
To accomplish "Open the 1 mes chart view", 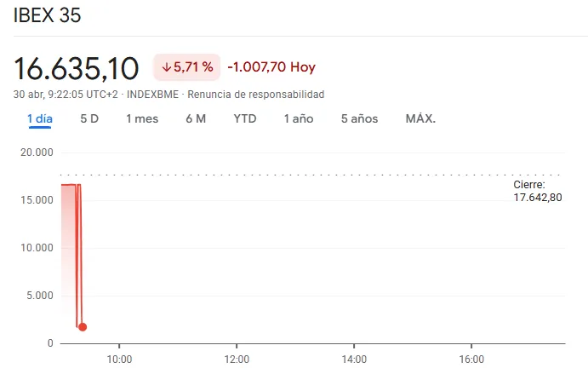I will tap(142, 118).
